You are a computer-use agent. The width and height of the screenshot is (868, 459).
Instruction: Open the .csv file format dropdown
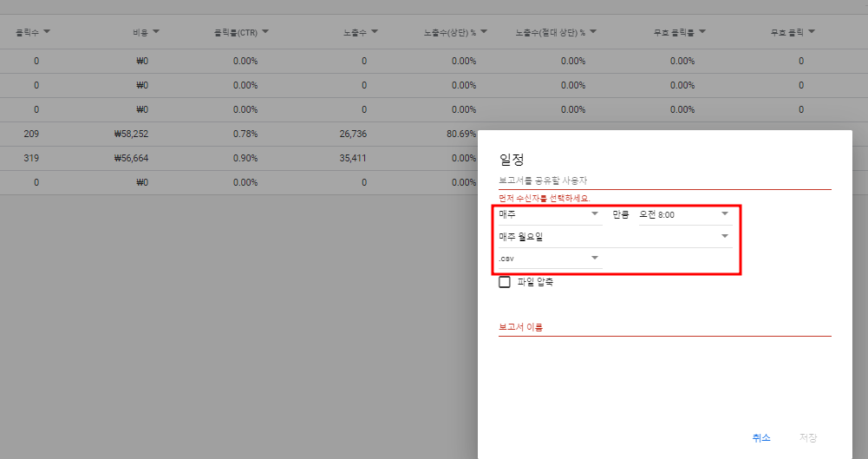[550, 259]
